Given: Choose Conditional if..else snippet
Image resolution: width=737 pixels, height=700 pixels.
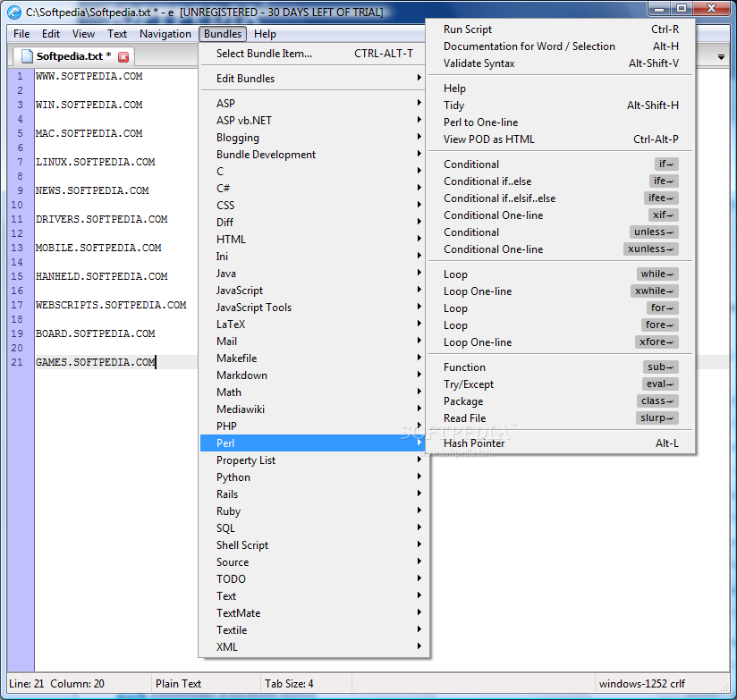Looking at the screenshot, I should tap(560, 181).
